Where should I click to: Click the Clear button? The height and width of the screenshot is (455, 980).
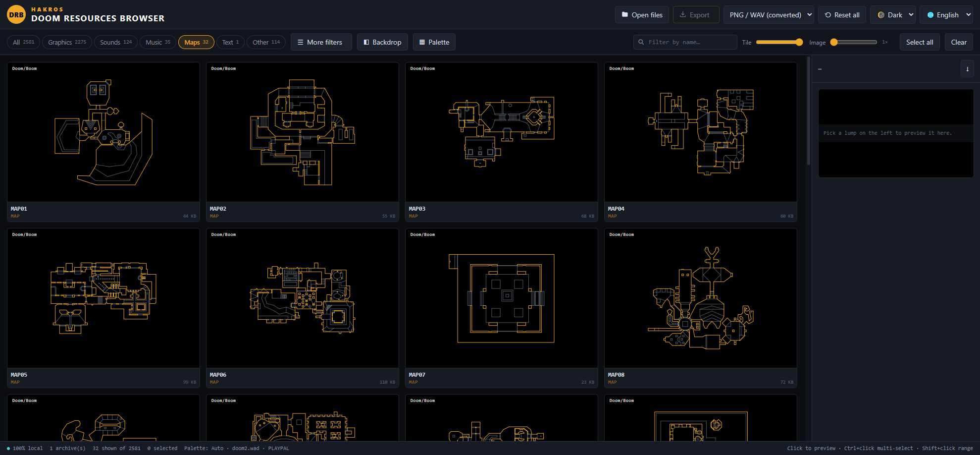point(959,42)
